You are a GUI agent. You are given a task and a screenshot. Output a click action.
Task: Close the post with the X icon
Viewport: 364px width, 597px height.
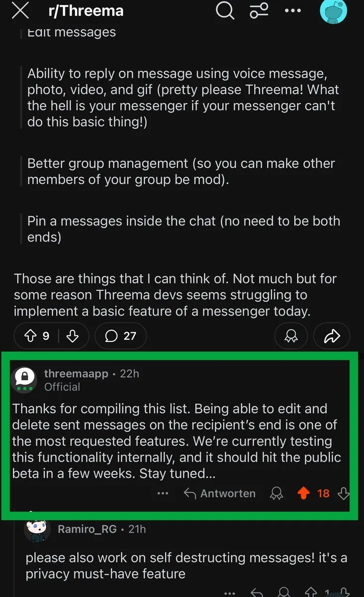pyautogui.click(x=20, y=11)
